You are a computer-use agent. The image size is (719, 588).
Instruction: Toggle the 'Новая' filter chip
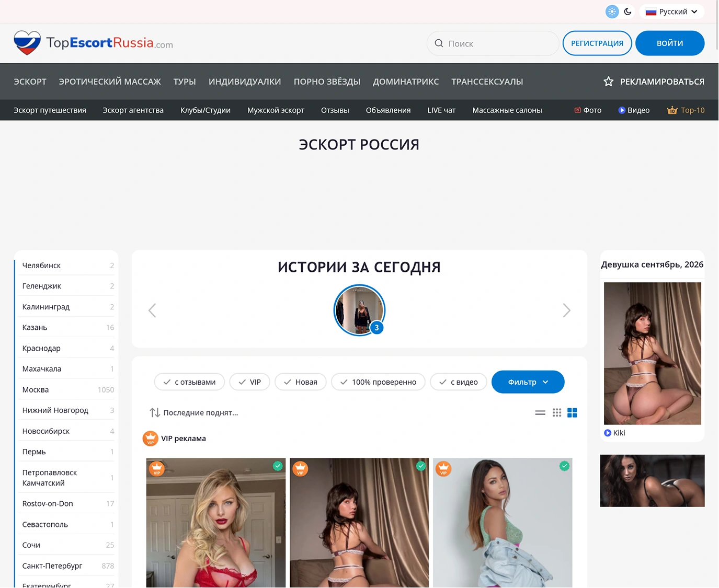(x=301, y=382)
